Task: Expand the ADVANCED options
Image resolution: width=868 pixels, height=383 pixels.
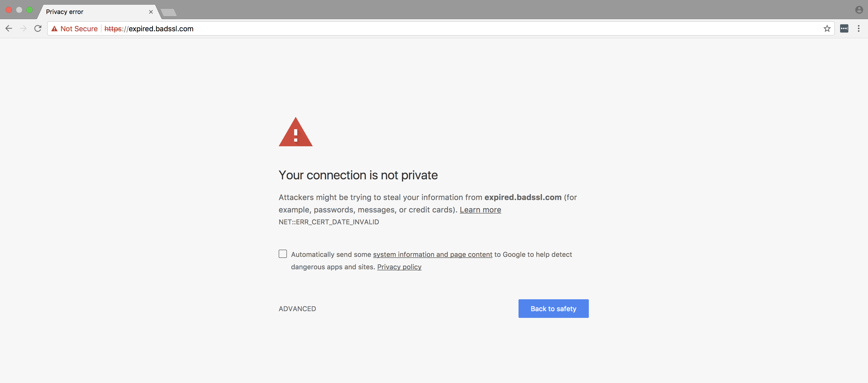Action: click(x=297, y=308)
